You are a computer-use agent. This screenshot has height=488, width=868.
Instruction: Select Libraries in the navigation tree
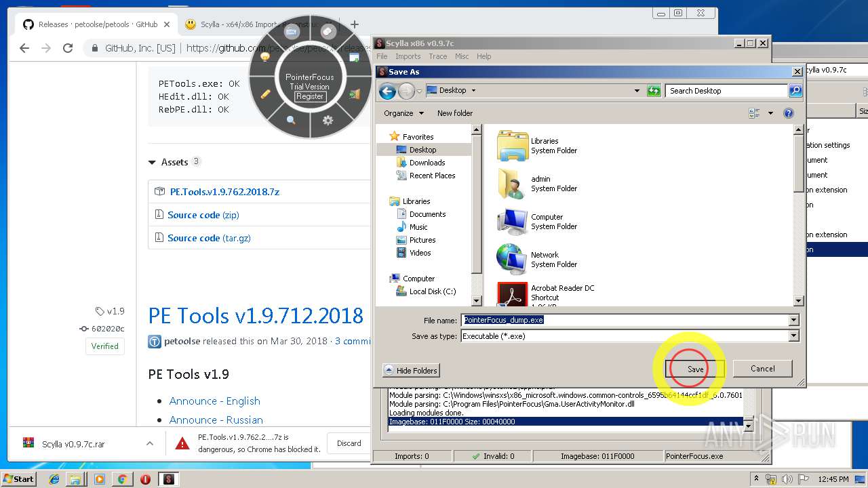(x=410, y=201)
